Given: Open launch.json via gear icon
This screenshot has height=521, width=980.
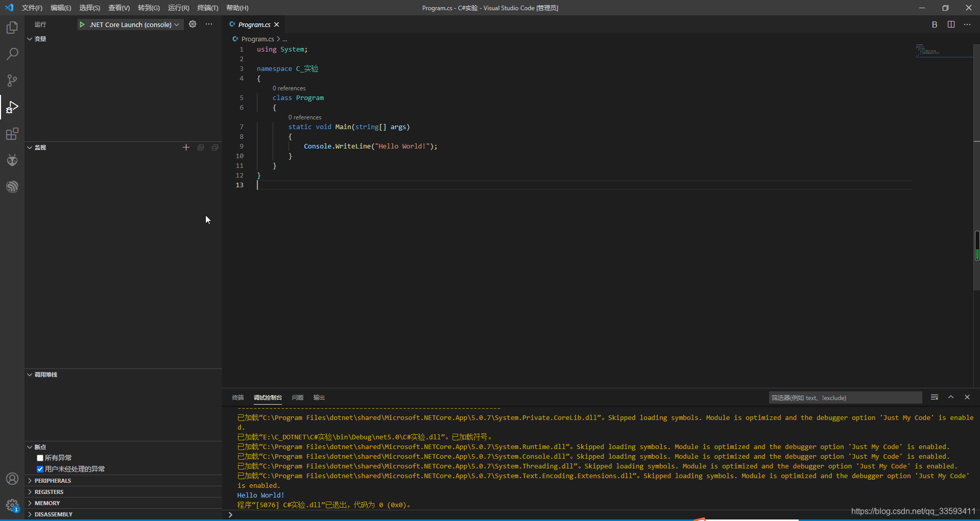Looking at the screenshot, I should click(193, 24).
